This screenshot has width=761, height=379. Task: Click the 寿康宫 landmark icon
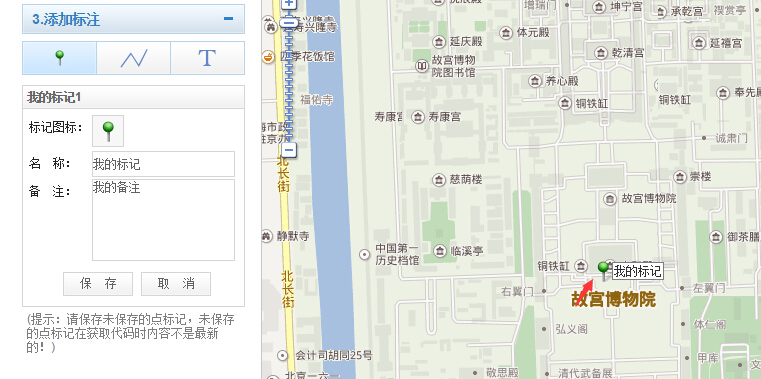[x=418, y=116]
